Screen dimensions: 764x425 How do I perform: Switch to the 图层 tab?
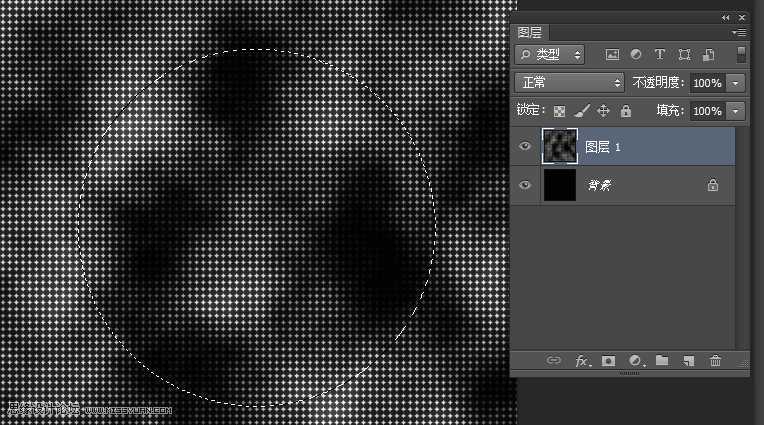[x=530, y=33]
